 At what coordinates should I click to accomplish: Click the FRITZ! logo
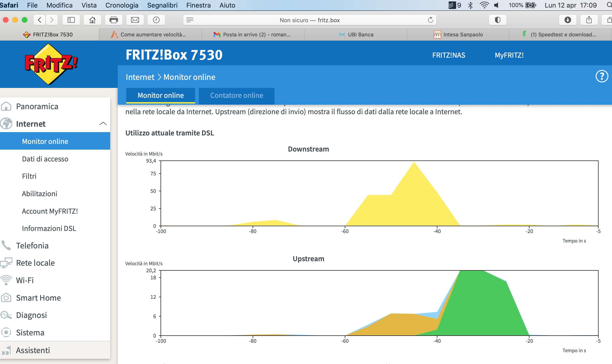(x=51, y=64)
